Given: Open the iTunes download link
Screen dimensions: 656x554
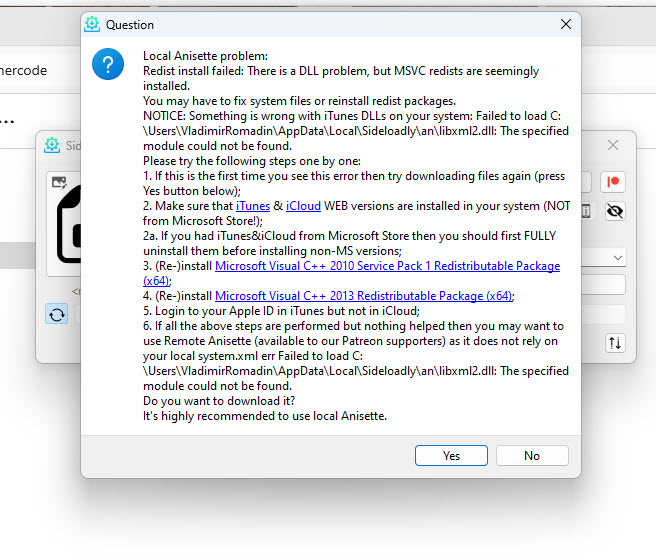Looking at the screenshot, I should (x=253, y=206).
